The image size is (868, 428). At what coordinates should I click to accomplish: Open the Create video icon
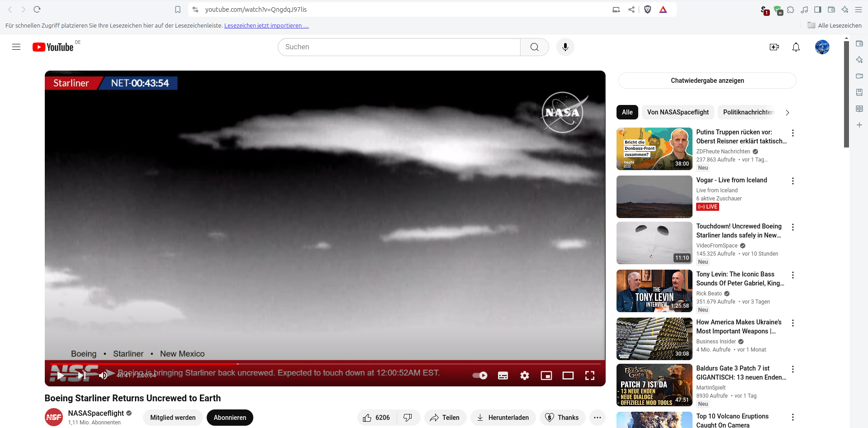point(774,47)
